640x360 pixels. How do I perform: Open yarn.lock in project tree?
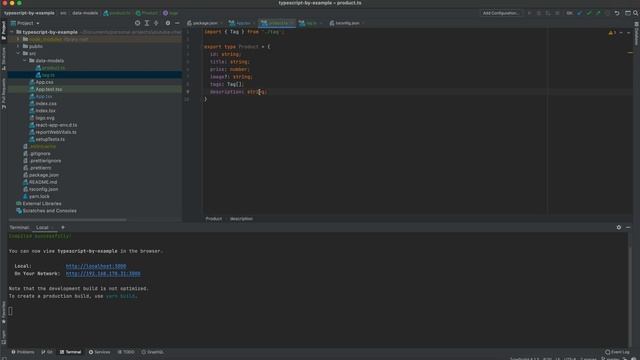(36, 196)
